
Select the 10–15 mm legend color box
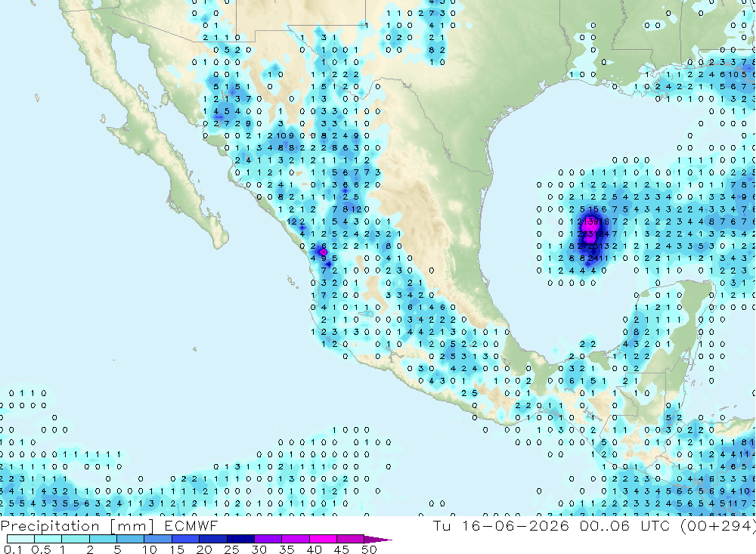pos(158,539)
